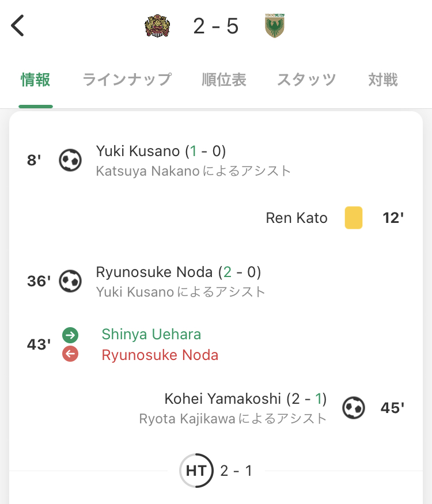
Task: Go to the スタッツ tab
Action: 306,79
